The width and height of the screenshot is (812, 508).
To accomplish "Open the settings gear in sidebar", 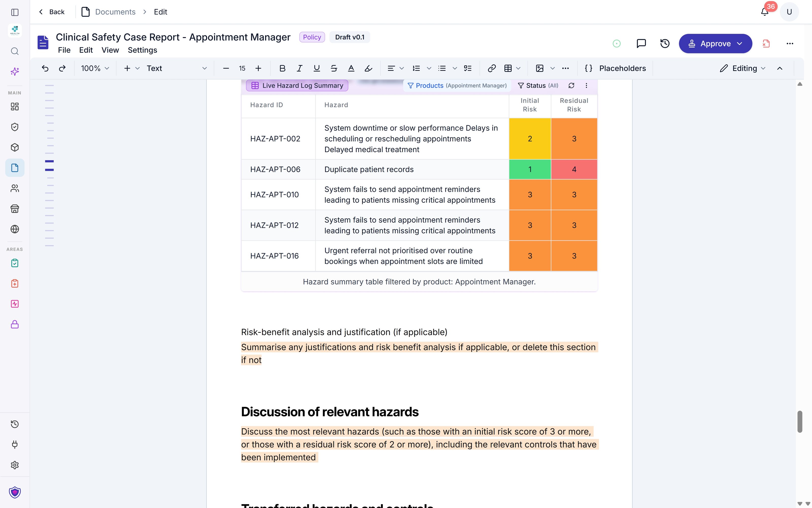I will coord(15,465).
